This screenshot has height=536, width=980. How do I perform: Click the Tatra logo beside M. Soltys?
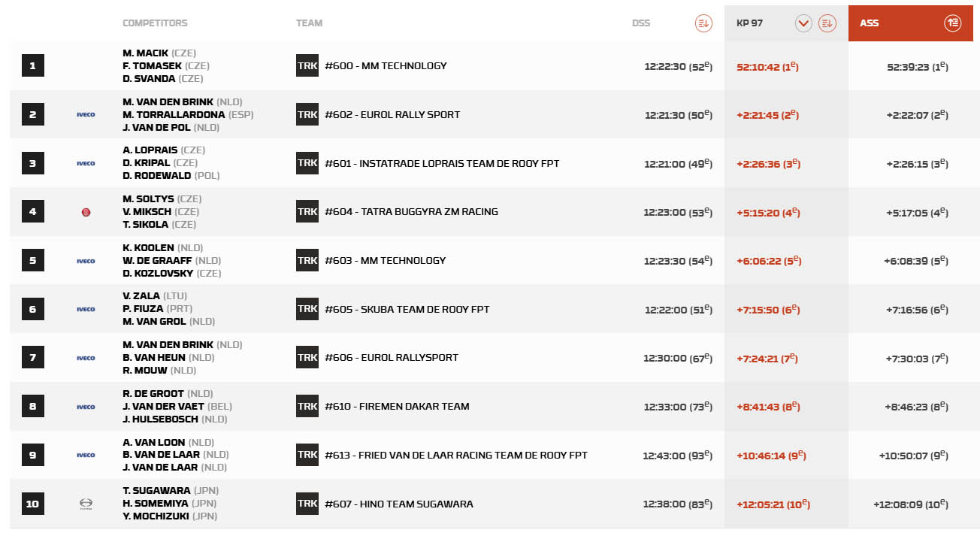[86, 212]
